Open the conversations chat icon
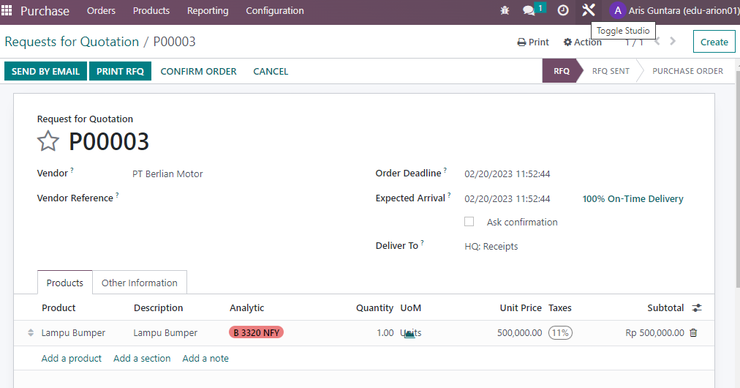740x388 pixels. coord(529,10)
